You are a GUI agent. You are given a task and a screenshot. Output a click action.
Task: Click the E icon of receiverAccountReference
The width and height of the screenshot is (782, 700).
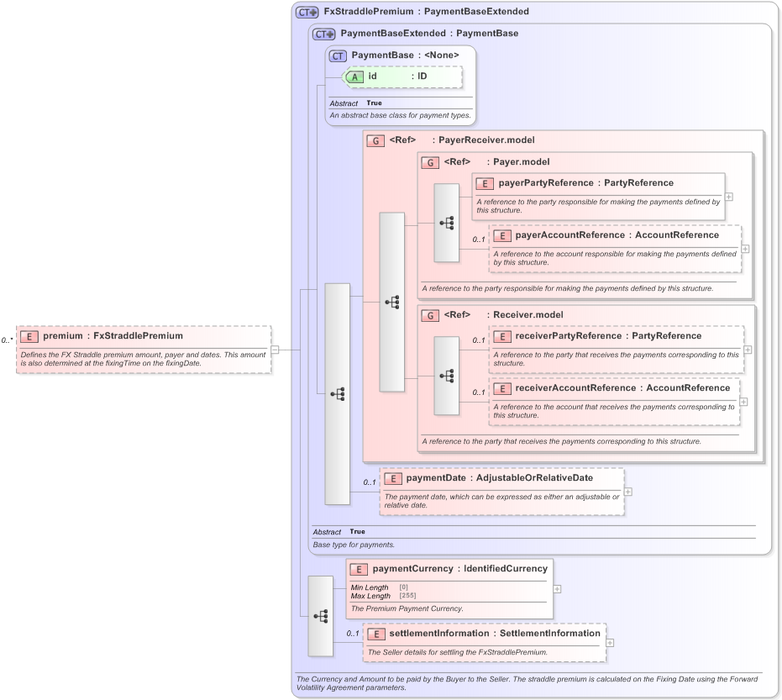click(x=501, y=389)
